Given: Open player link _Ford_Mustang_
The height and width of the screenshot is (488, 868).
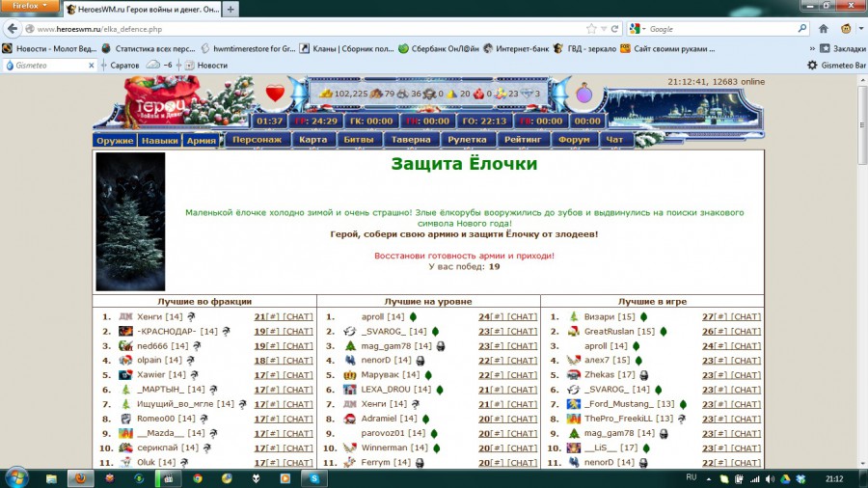Looking at the screenshot, I should pyautogui.click(x=618, y=404).
